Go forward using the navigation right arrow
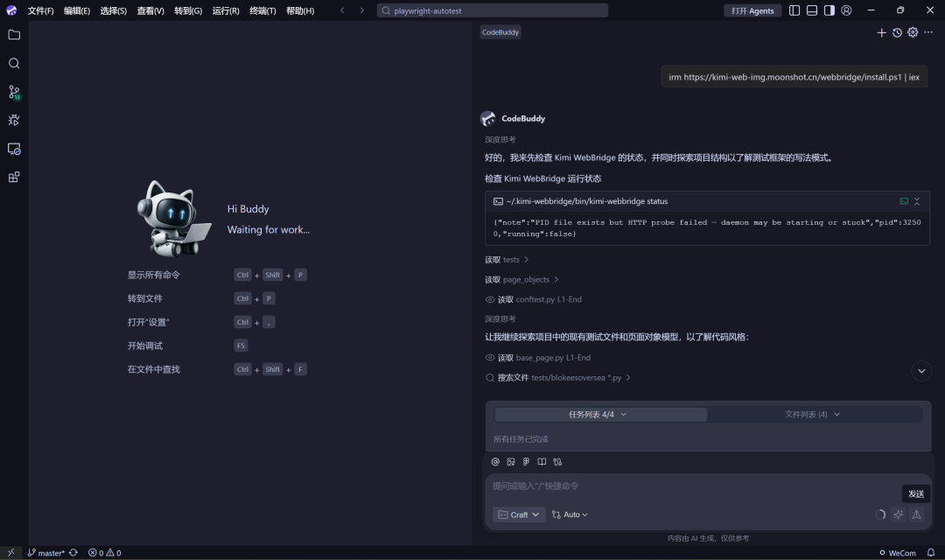 (361, 10)
